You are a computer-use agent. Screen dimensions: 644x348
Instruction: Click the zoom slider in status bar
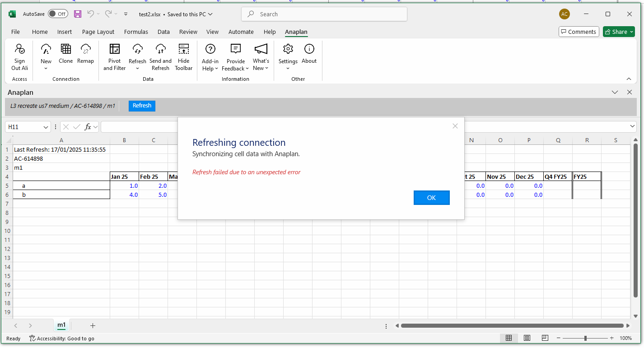pos(585,338)
